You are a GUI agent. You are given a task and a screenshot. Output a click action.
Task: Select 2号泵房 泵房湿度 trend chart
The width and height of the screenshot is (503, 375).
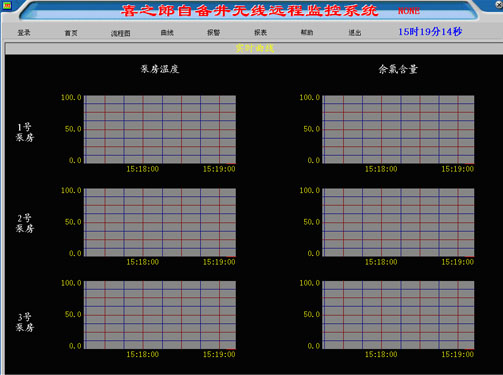click(x=160, y=222)
